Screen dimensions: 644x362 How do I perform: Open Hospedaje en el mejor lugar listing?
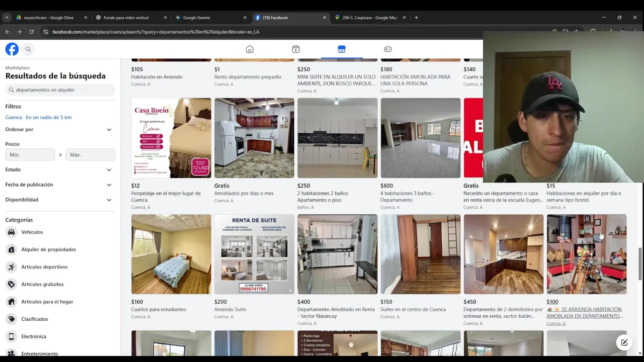166,197
